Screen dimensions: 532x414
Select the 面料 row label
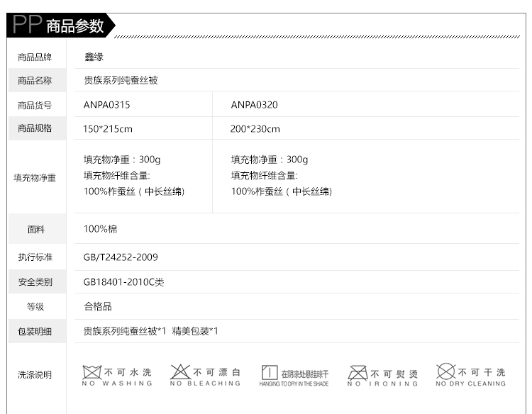click(36, 230)
